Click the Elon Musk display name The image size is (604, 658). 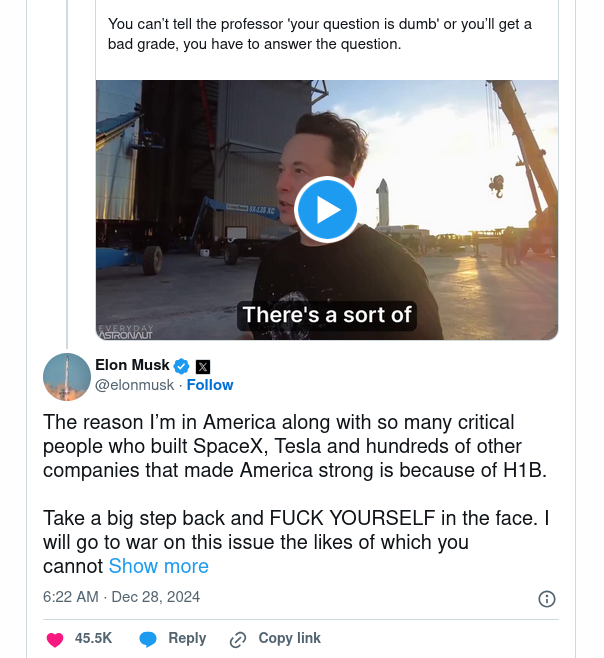(132, 365)
